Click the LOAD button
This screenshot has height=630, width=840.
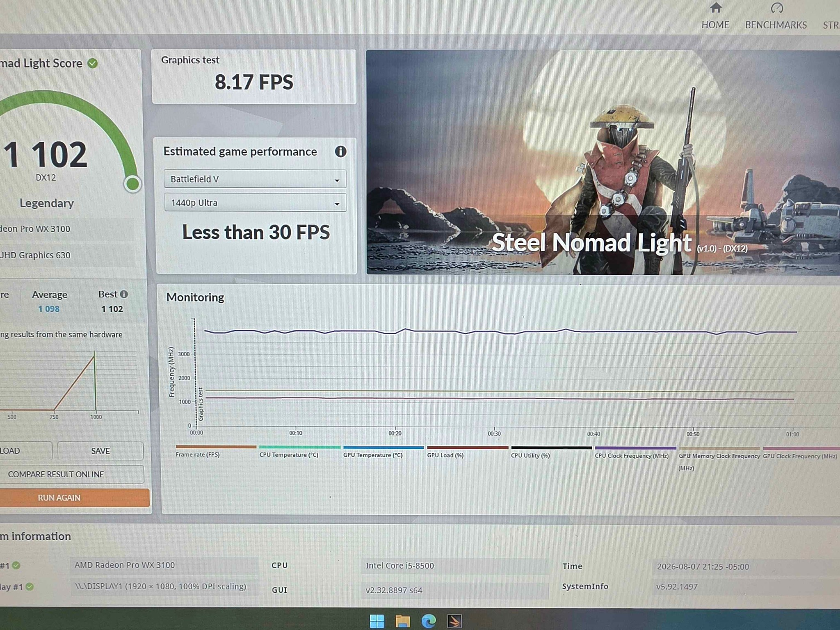26,451
